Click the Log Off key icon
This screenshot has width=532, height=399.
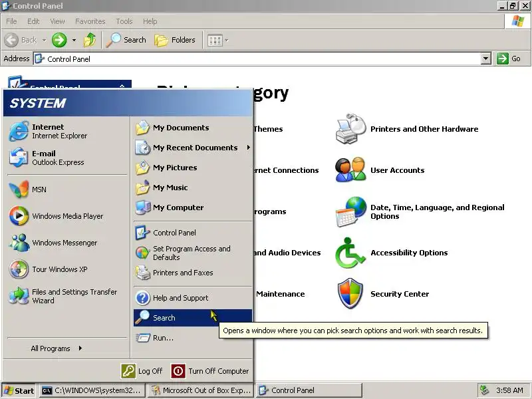coord(128,371)
